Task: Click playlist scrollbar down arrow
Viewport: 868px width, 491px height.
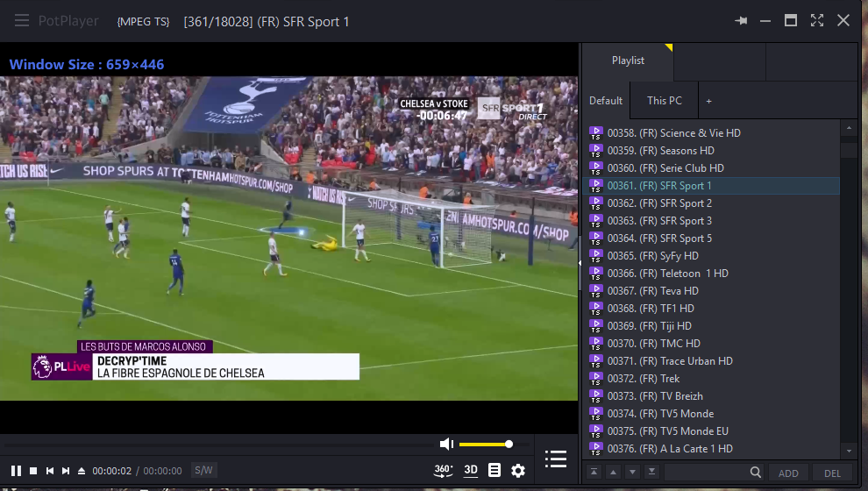Action: click(x=850, y=451)
